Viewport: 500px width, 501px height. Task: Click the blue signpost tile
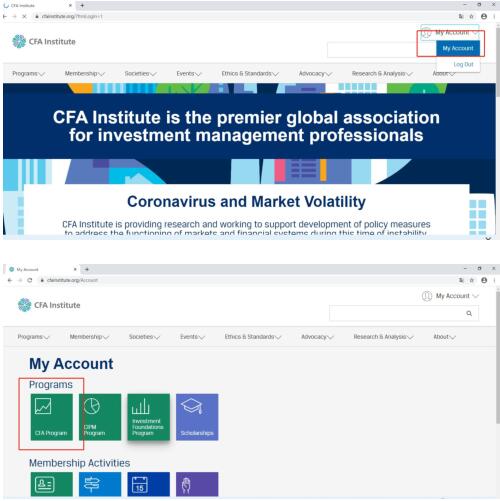[x=100, y=484]
